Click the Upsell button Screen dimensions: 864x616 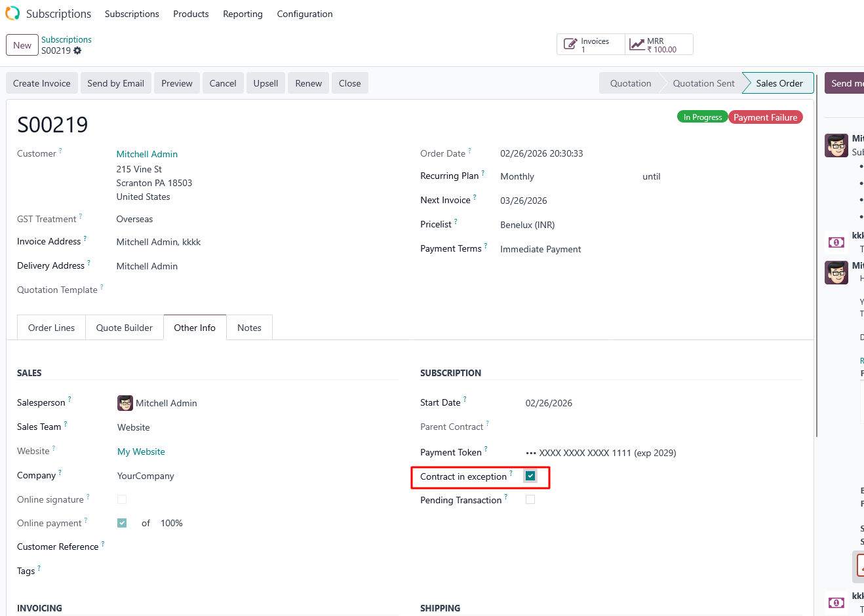pos(265,83)
